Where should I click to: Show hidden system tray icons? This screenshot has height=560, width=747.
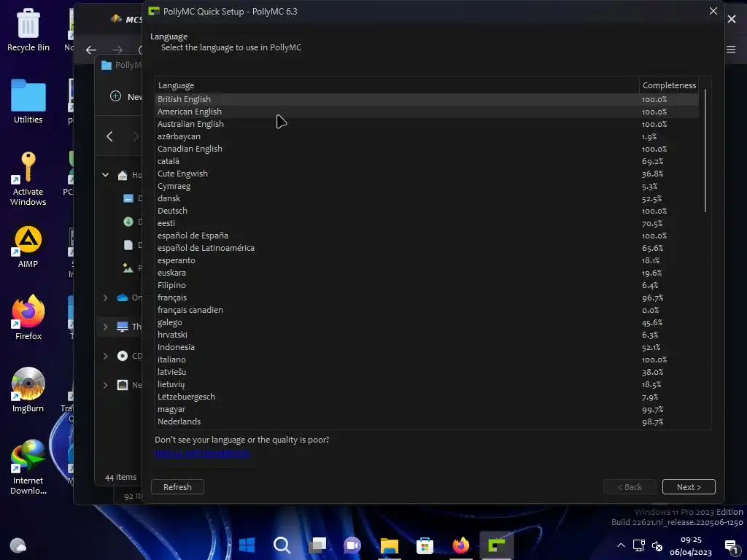pyautogui.click(x=621, y=545)
